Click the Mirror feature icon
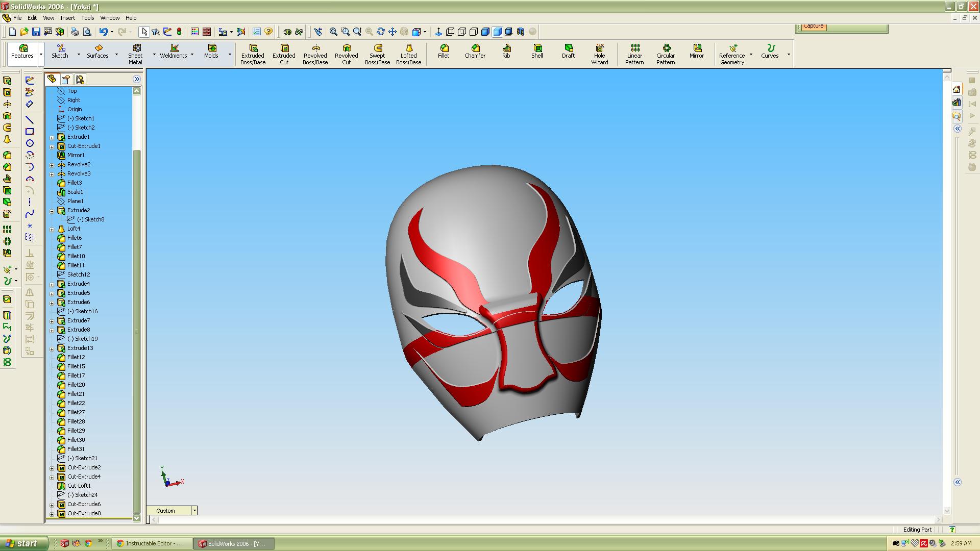The width and height of the screenshot is (980, 551). [696, 51]
